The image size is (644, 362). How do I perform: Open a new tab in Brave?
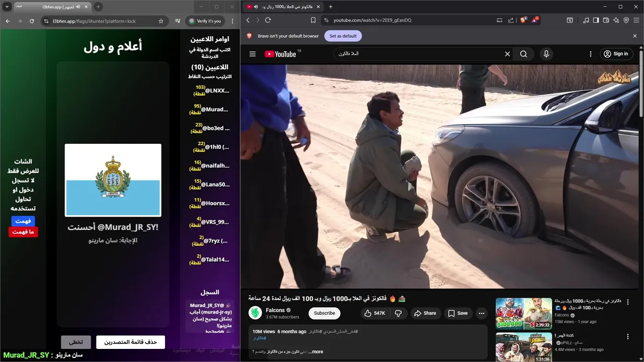(331, 7)
